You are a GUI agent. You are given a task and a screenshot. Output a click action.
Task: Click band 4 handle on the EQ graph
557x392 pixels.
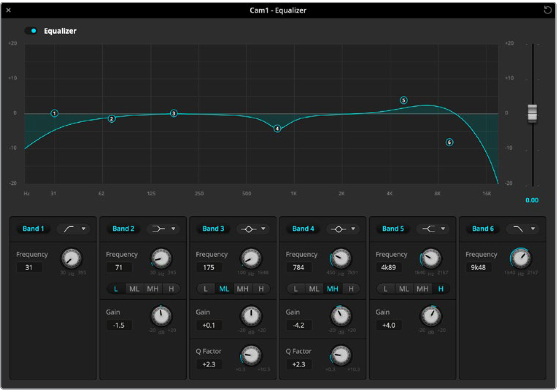coord(277,129)
